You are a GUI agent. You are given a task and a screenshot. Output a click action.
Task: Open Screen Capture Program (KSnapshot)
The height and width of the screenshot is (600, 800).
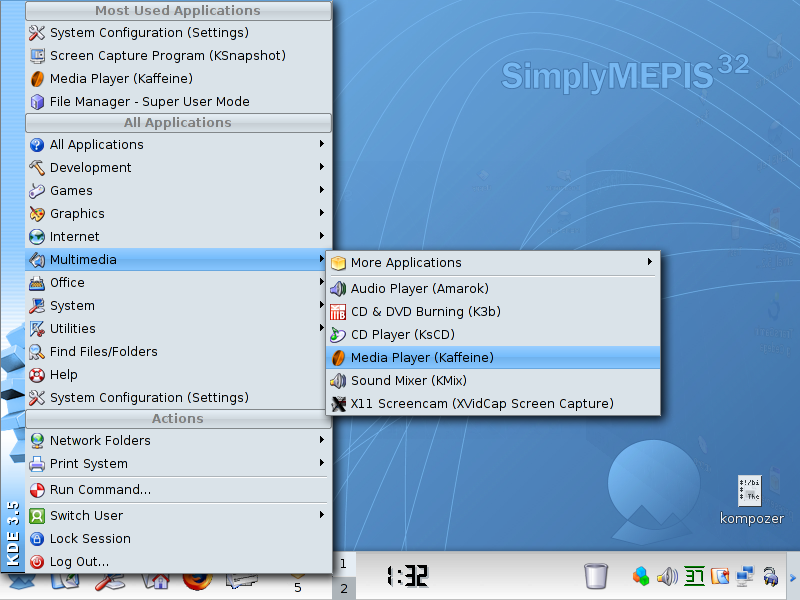pos(167,55)
